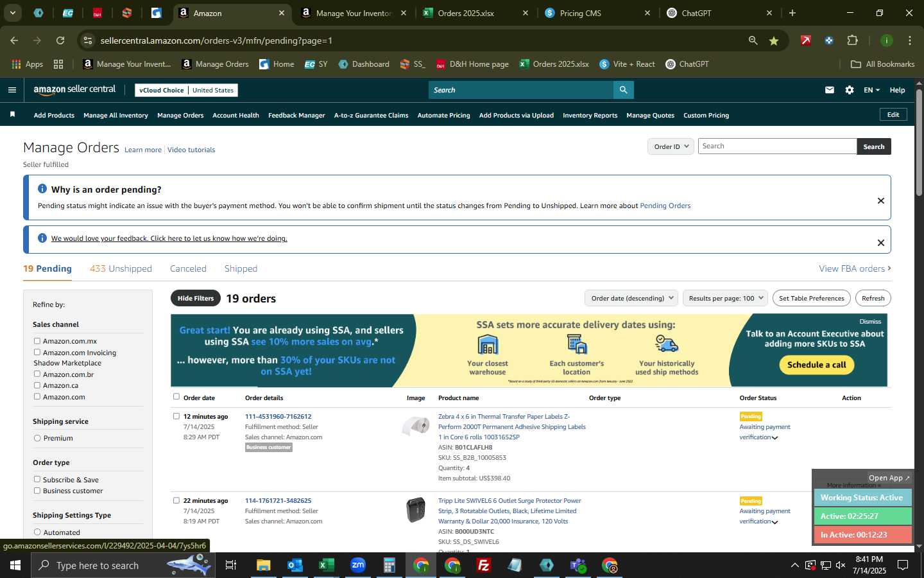This screenshot has height=578, width=924.
Task: Click the browser zoom magnifier in address bar
Action: point(753,40)
